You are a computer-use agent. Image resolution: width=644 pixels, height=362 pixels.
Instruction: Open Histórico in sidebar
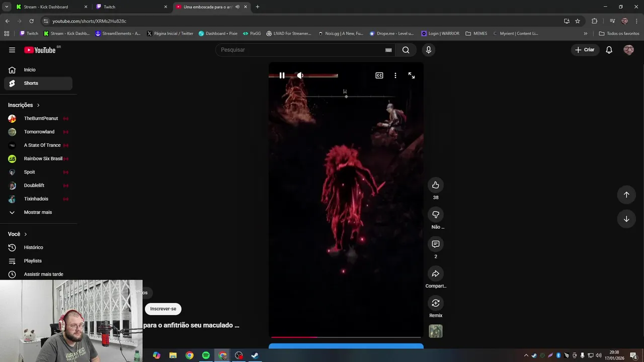[38, 247]
